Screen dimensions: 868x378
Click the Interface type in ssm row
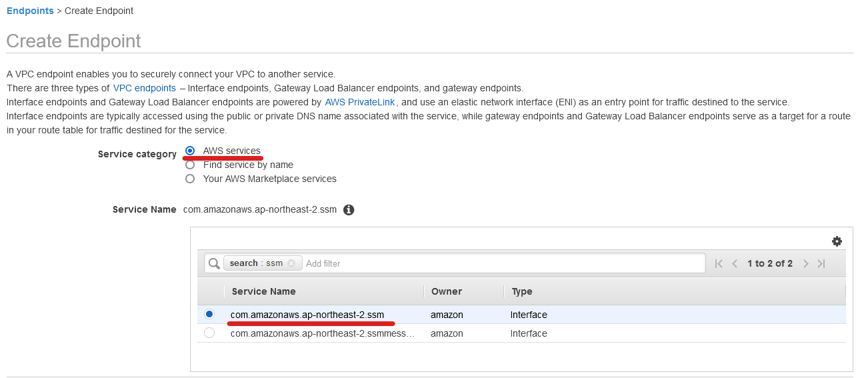click(x=529, y=315)
